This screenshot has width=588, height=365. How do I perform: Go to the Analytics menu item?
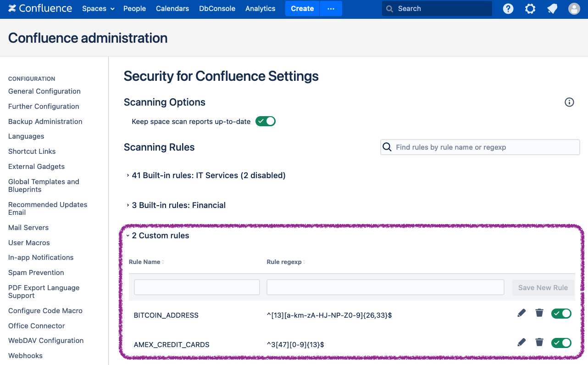click(260, 8)
